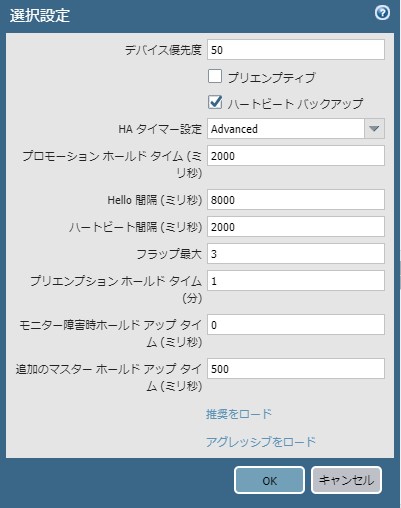This screenshot has height=508, width=401.
Task: Click the プリエンプティブ label text
Action: click(272, 78)
